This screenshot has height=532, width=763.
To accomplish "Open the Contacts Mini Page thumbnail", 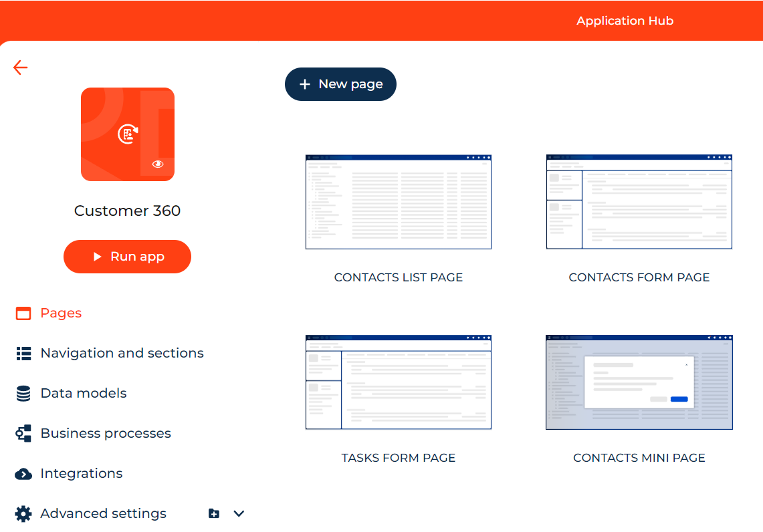I will pos(639,382).
